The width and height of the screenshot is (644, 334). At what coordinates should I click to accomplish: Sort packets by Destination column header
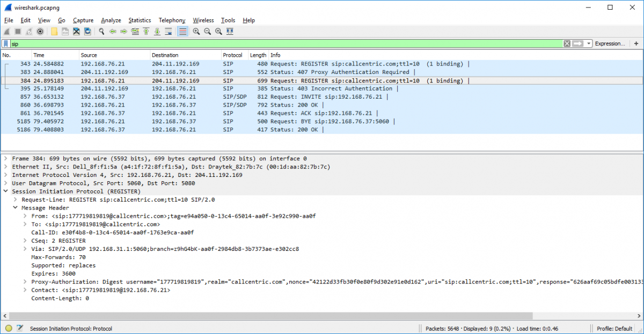(185, 55)
